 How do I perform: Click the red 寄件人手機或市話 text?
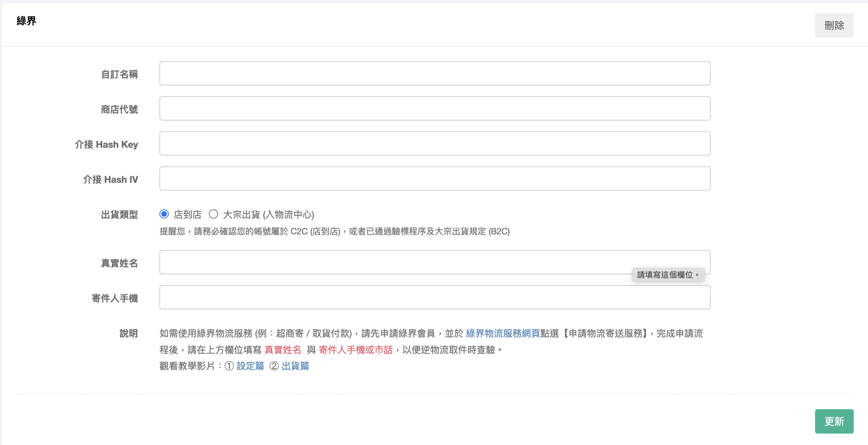point(355,350)
